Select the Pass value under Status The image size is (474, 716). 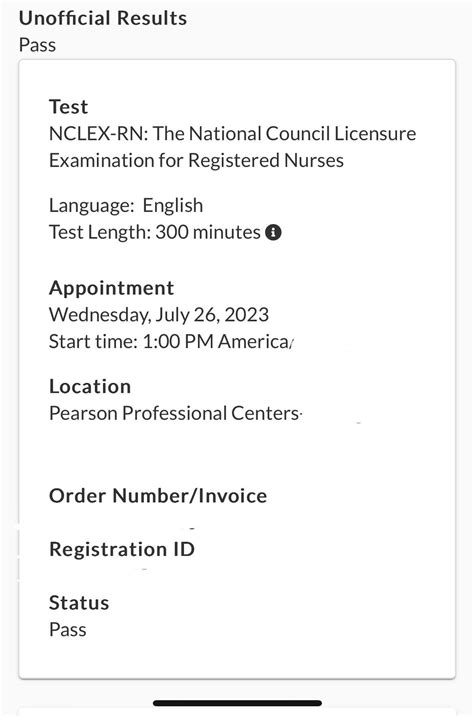(x=68, y=630)
